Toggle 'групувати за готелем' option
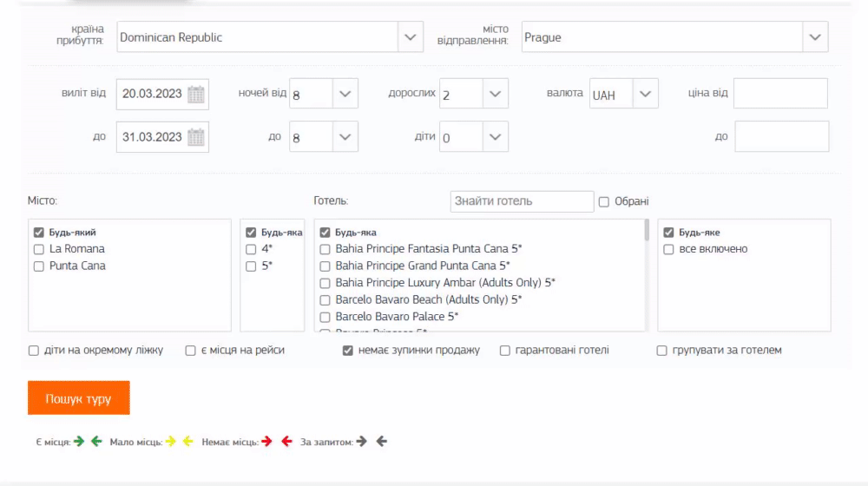This screenshot has height=486, width=868. point(662,351)
